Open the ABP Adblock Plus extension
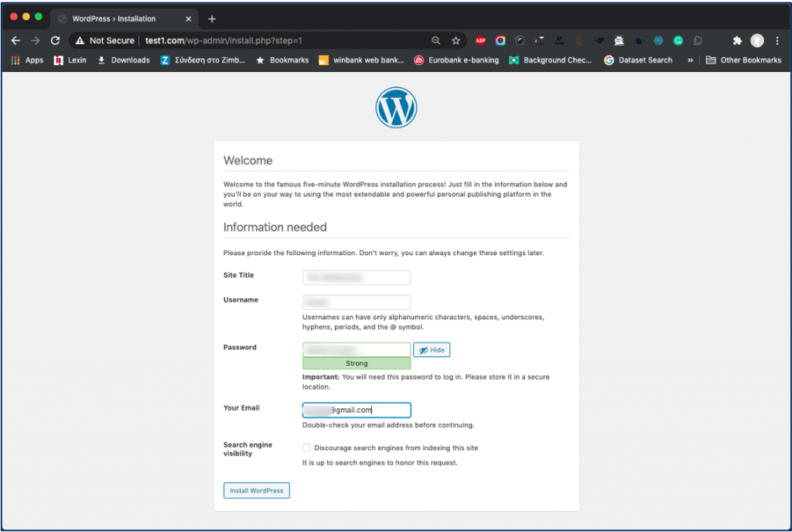The image size is (792, 532). pyautogui.click(x=480, y=40)
